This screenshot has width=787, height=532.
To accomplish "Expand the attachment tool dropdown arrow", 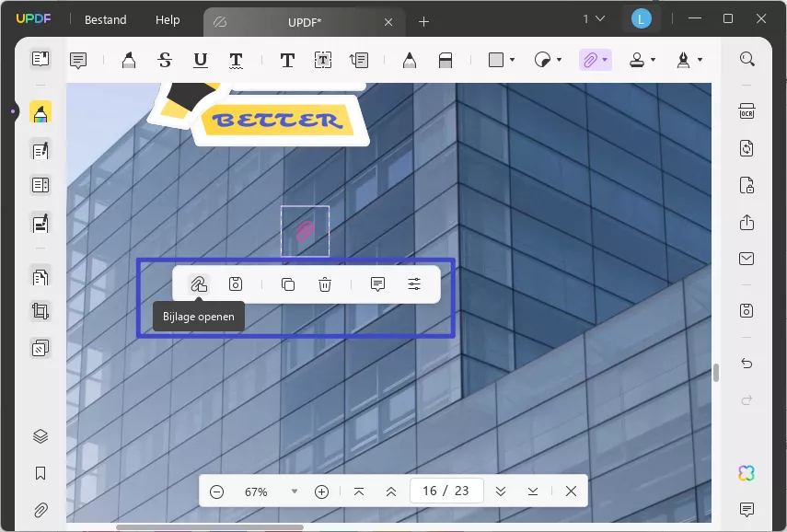I will (x=605, y=59).
